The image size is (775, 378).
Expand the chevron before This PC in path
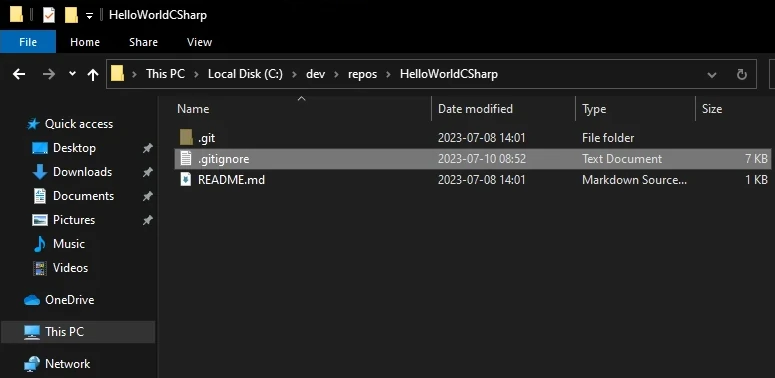tap(134, 75)
